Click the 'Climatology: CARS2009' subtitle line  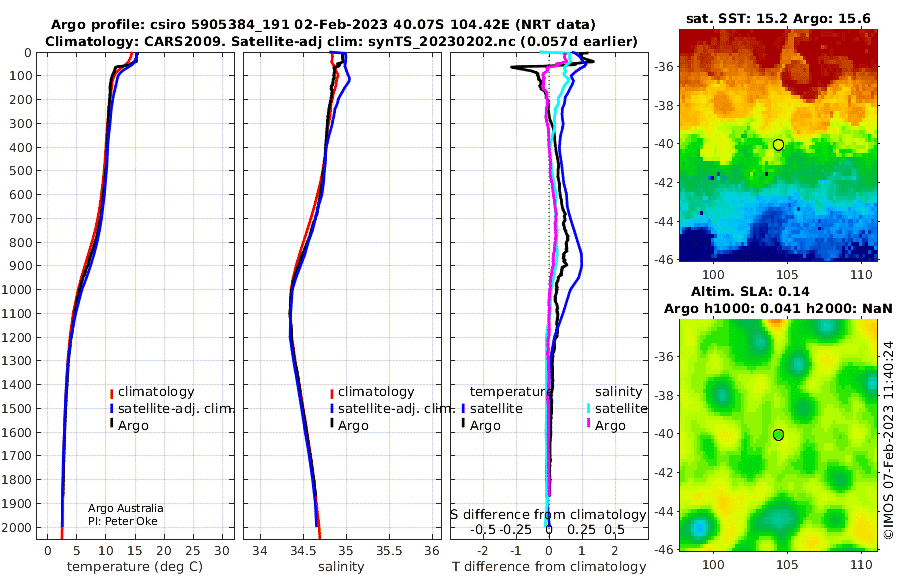341,41
